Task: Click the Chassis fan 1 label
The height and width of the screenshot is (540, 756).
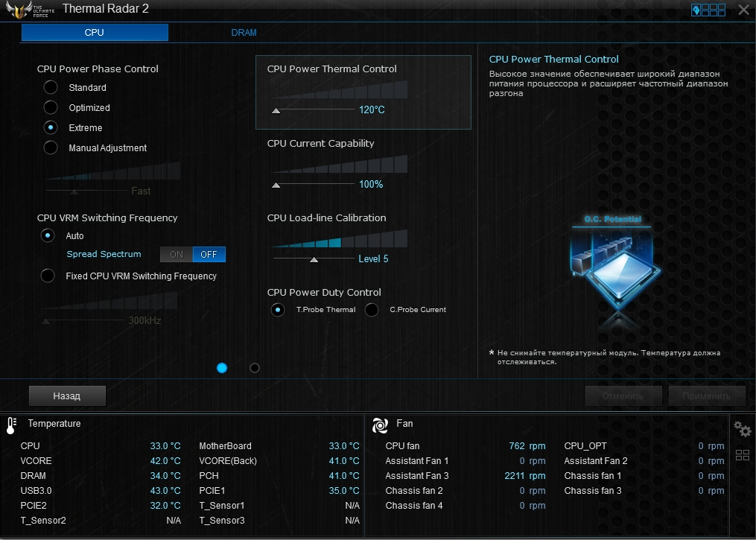Action: (593, 476)
